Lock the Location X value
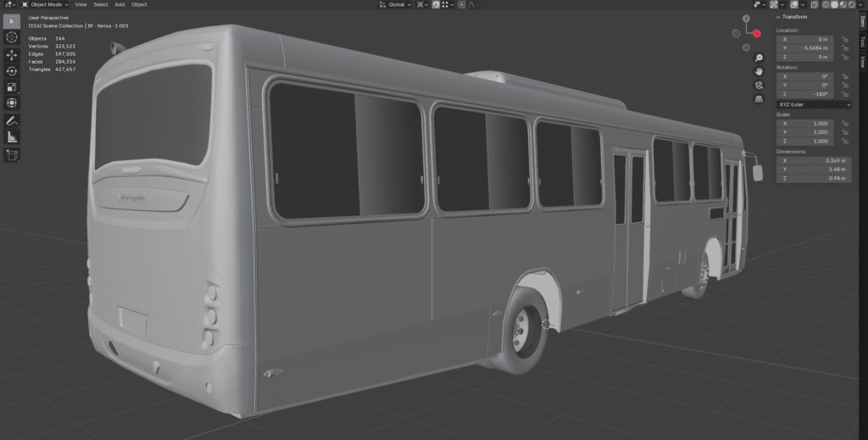Screen dimensions: 868x440 846,39
